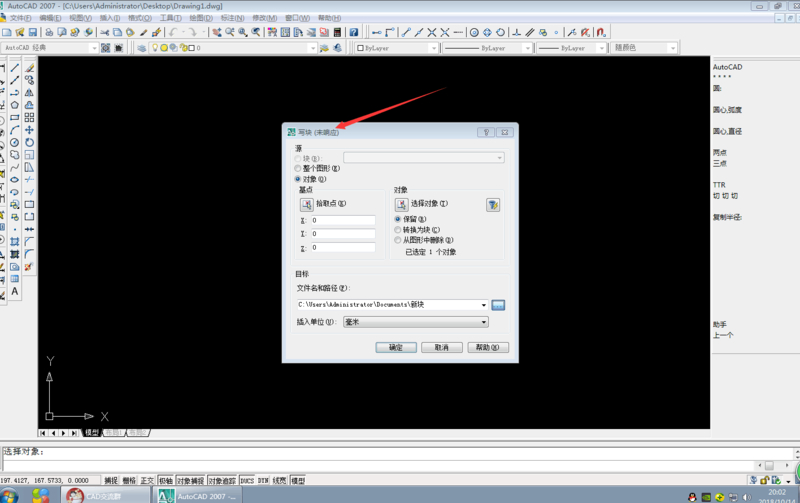Image resolution: width=800 pixels, height=503 pixels.
Task: Select the 整个图形 radio option
Action: point(297,168)
